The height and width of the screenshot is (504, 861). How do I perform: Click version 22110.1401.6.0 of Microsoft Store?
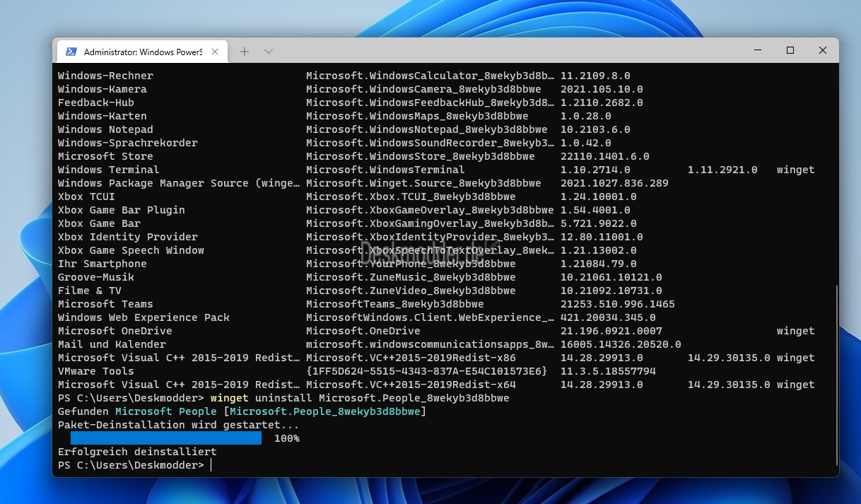(605, 156)
